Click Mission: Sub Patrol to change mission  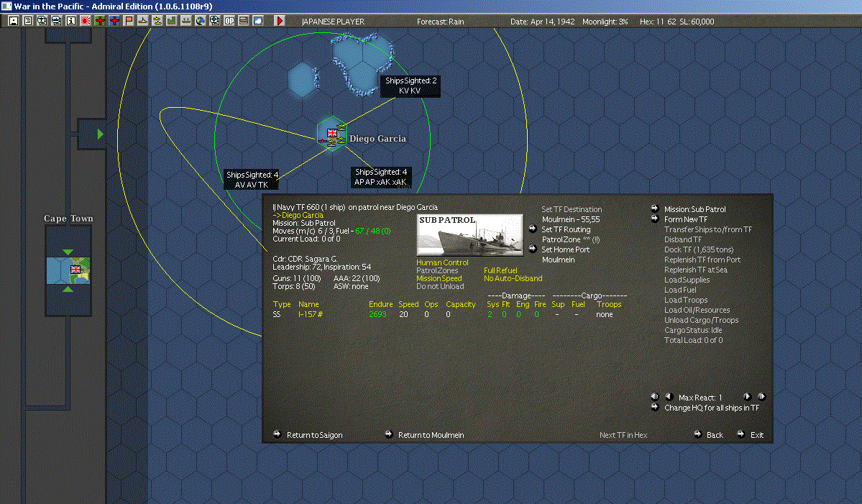[695, 209]
